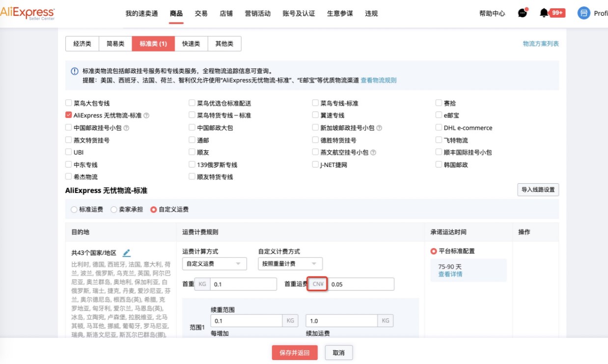Check 赛拾 option
Screen dimensions: 608x364
click(x=439, y=103)
